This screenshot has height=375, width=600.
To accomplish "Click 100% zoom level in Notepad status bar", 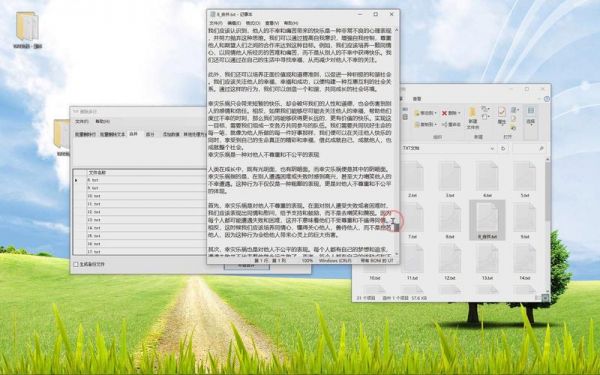I will [x=307, y=261].
